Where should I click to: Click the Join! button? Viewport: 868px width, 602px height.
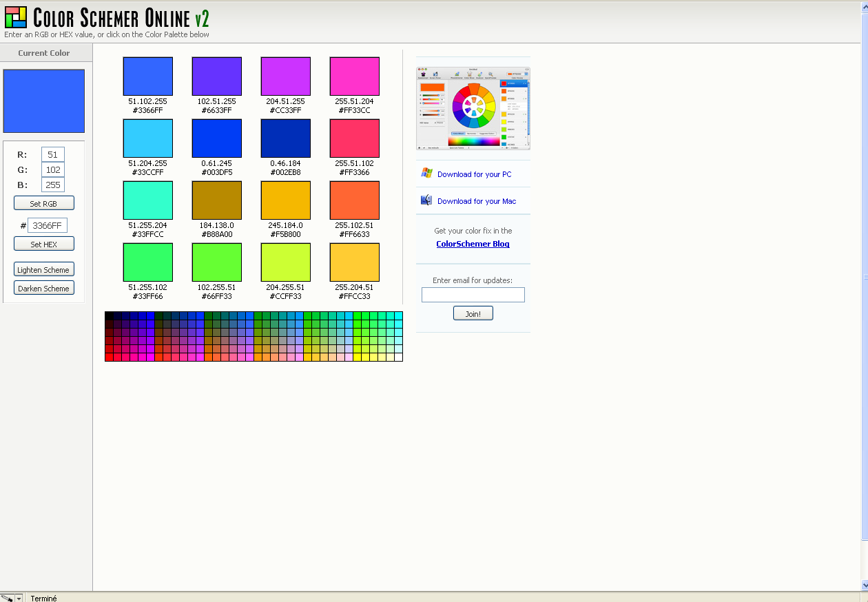(473, 313)
